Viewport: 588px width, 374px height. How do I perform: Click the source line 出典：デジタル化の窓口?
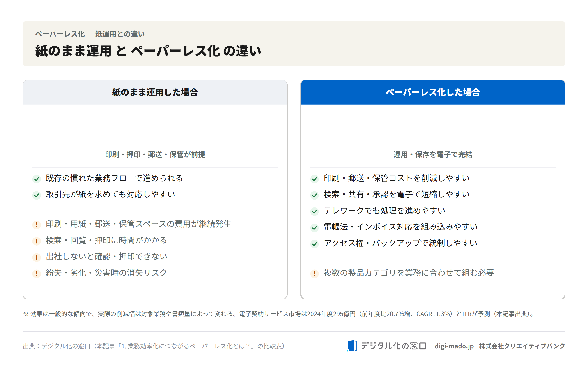point(154,346)
